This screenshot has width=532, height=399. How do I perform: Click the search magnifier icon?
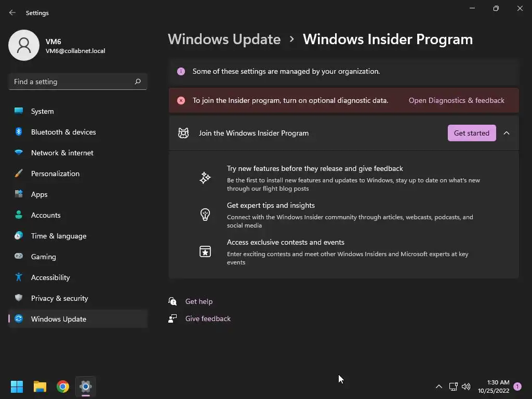coord(138,82)
